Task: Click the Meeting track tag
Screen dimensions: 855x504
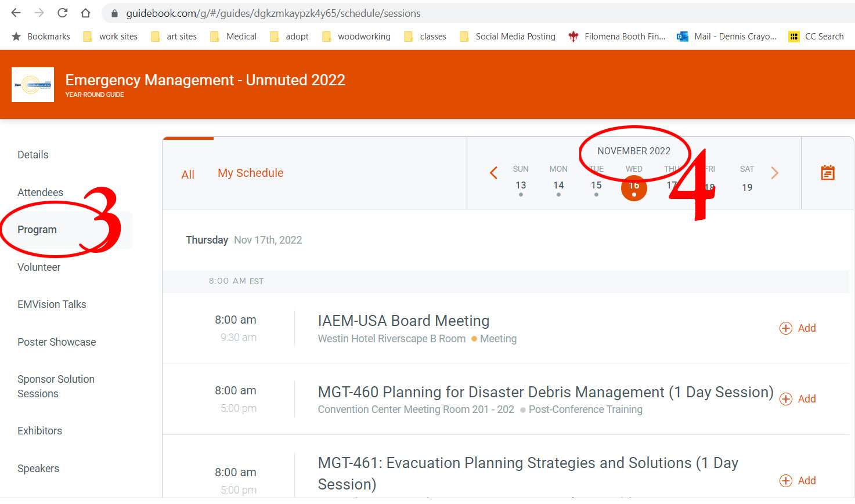Action: tap(494, 339)
